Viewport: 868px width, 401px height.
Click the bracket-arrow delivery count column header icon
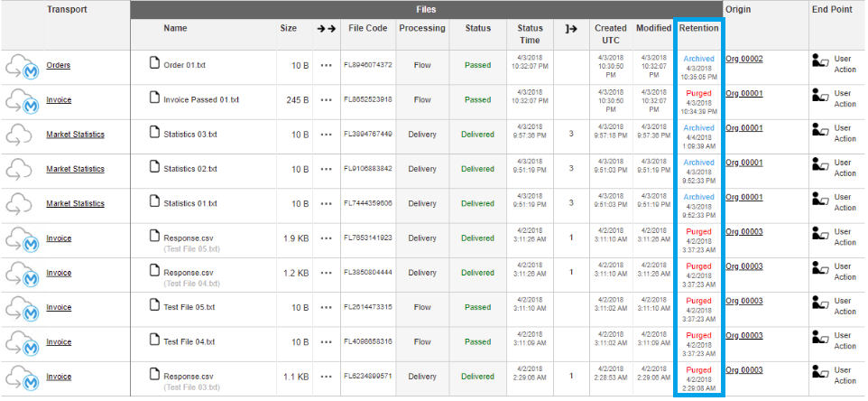click(570, 29)
